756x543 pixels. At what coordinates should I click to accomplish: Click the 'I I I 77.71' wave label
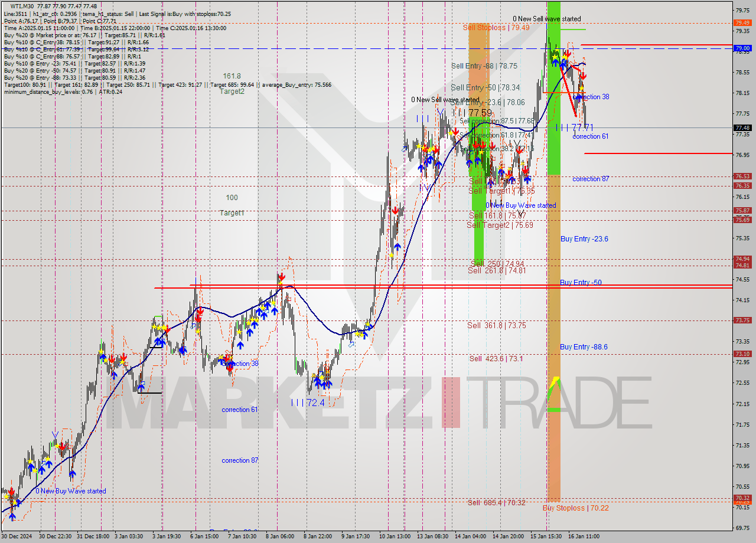click(x=573, y=127)
